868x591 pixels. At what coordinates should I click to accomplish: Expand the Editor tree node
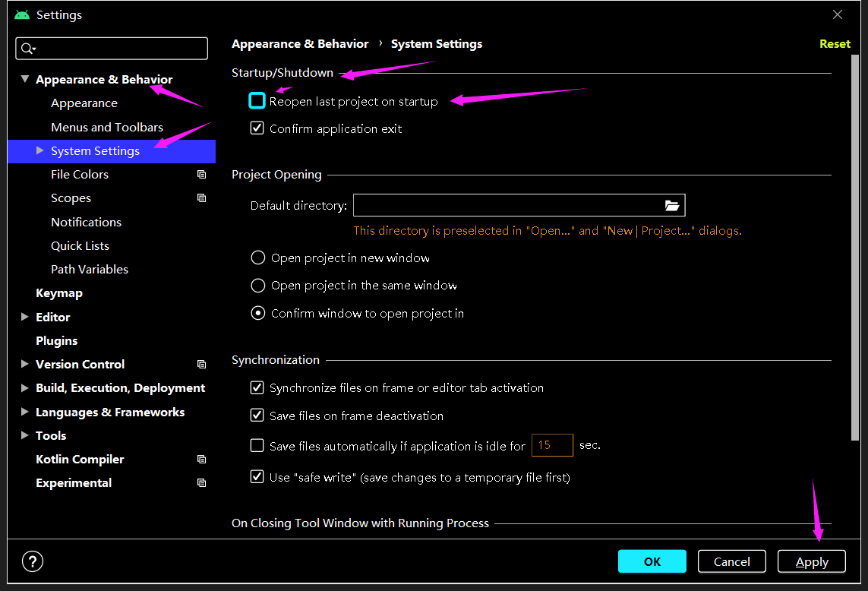(x=25, y=317)
